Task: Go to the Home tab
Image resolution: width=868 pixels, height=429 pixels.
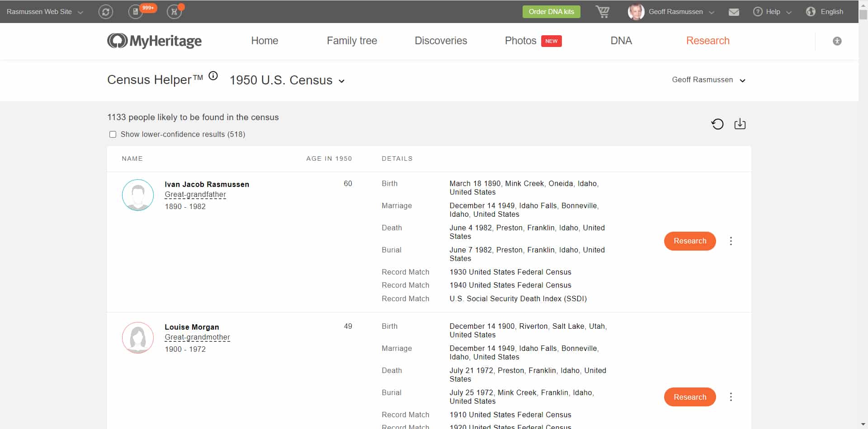Action: pos(264,41)
